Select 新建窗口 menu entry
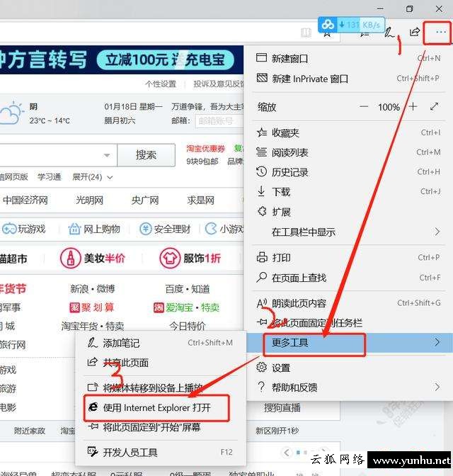The width and height of the screenshot is (453, 476). [x=348, y=58]
